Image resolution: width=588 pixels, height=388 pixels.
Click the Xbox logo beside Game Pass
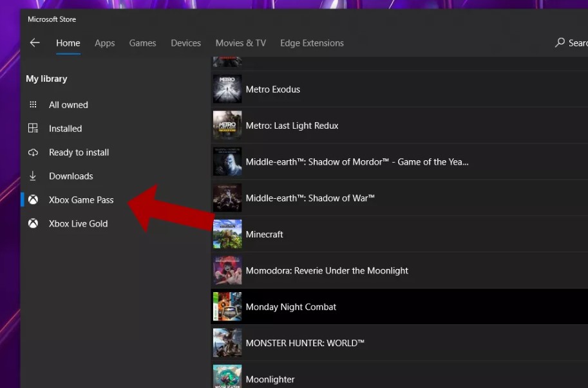point(33,199)
